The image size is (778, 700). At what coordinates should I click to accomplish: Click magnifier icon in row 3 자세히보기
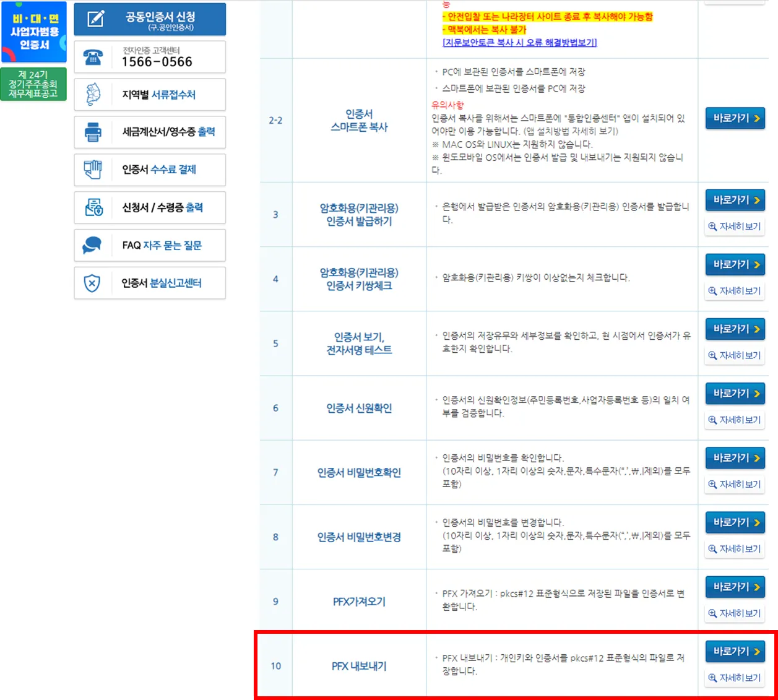pos(712,227)
